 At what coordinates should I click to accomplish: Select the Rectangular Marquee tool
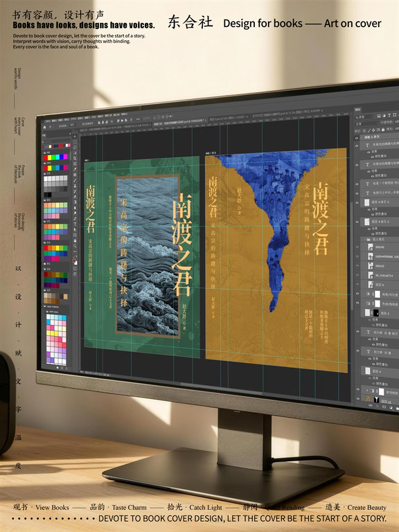75,141
